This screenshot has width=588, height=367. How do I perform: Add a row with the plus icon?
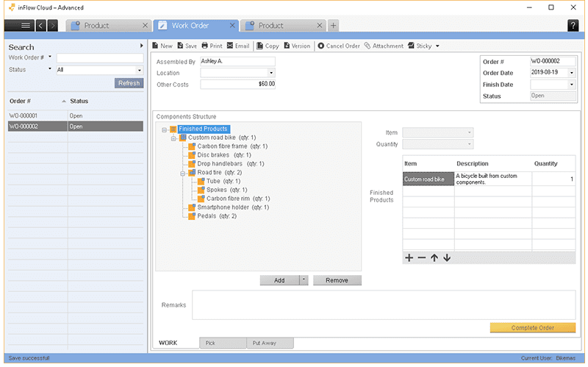coord(409,258)
